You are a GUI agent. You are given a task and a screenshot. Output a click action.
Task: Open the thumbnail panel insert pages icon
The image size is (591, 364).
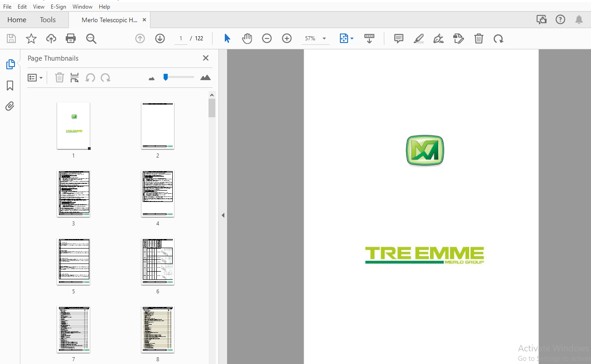pos(75,77)
